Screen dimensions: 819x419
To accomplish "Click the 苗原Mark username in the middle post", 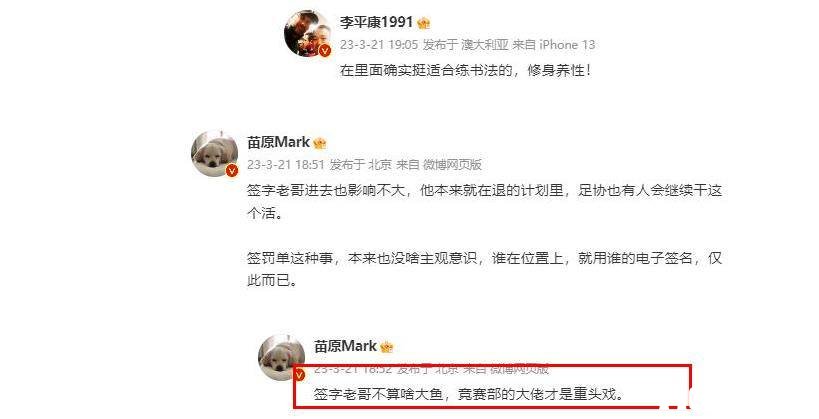I will click(278, 142).
